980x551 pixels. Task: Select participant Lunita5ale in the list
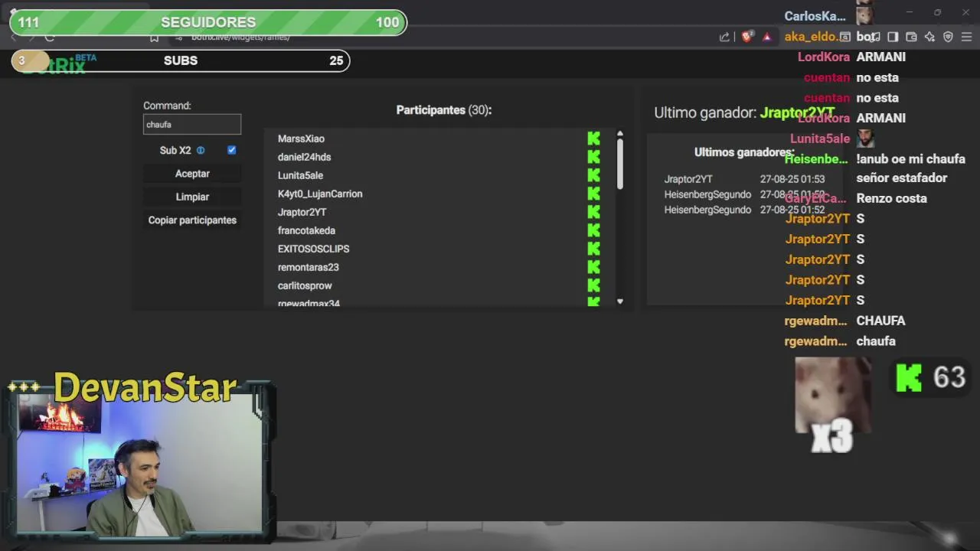300,175
